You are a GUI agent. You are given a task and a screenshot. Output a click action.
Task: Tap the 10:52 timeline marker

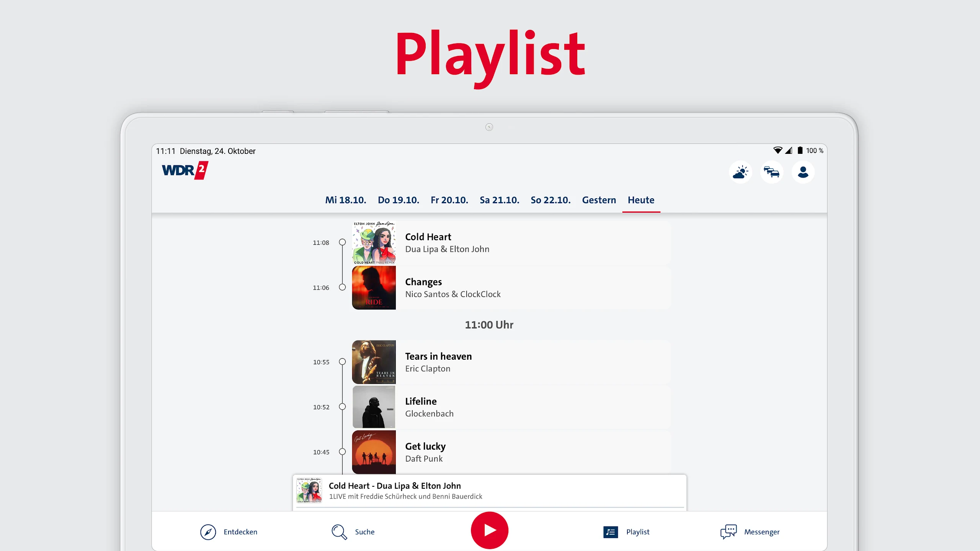(342, 407)
